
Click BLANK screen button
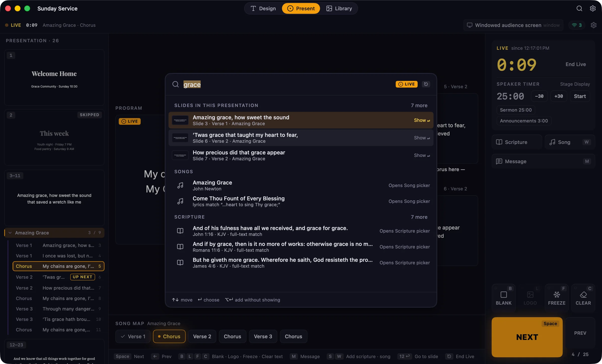pos(504,298)
